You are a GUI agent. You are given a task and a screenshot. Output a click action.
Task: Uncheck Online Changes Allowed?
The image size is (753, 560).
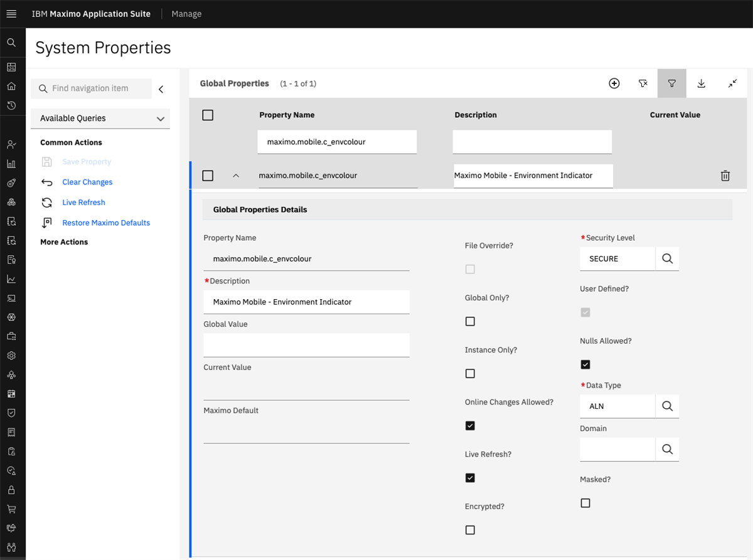[x=470, y=426]
